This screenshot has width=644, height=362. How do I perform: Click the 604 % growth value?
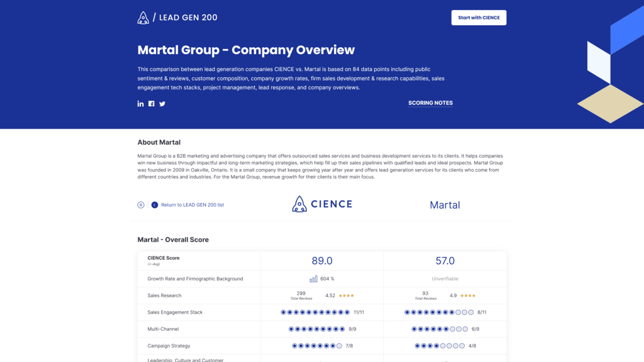tap(327, 278)
